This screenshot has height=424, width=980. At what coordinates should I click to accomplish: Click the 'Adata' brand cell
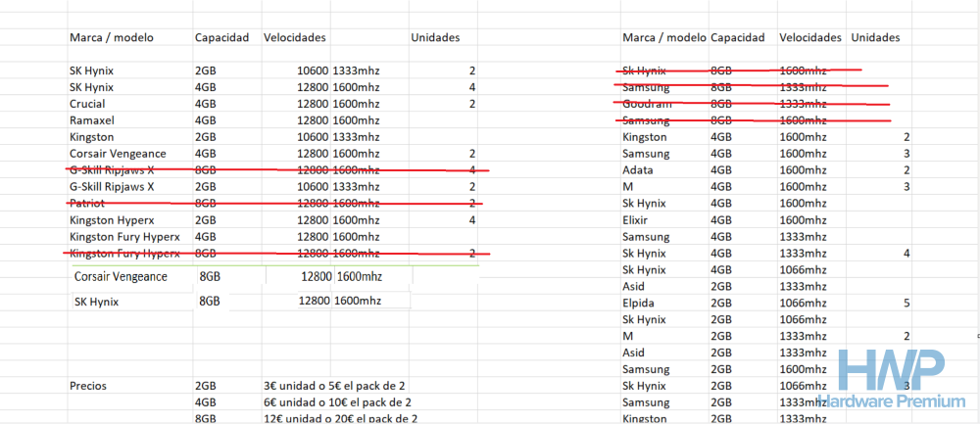tap(638, 169)
